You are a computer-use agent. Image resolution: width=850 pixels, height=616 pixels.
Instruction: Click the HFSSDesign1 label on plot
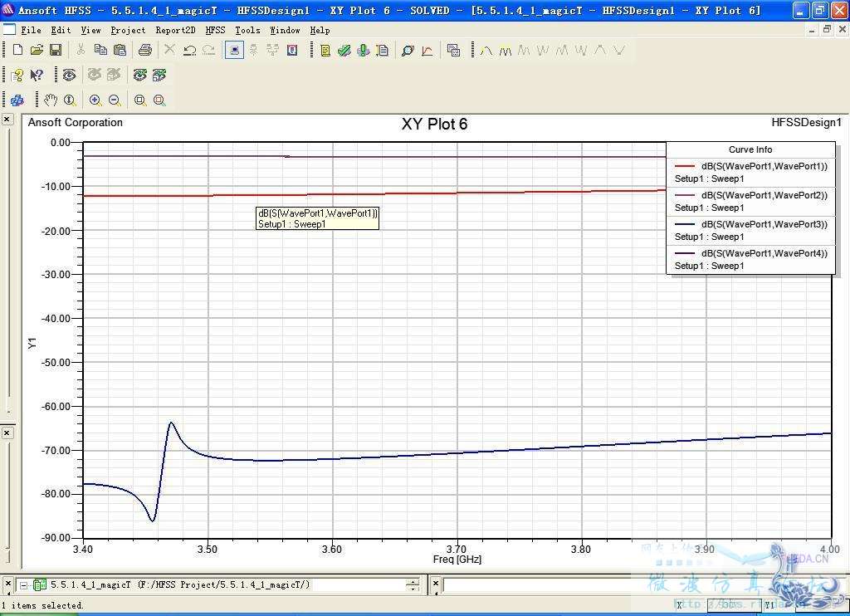click(x=806, y=123)
